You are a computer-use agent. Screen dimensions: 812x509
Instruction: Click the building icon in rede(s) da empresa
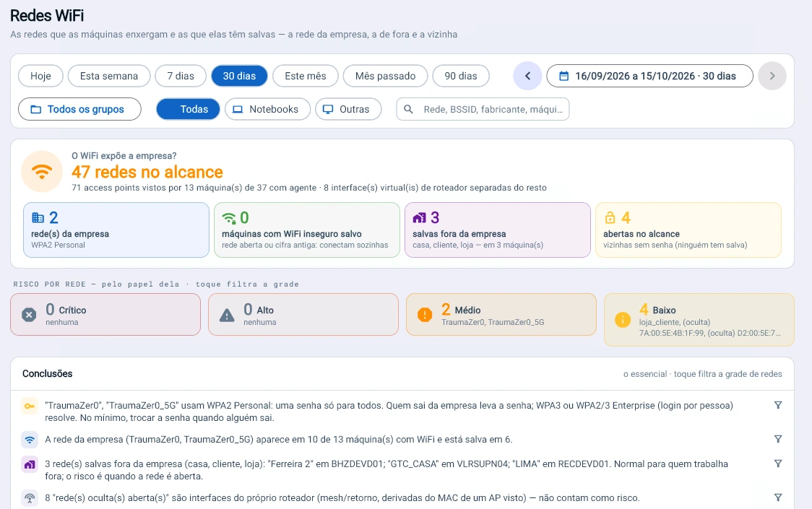[x=38, y=217]
